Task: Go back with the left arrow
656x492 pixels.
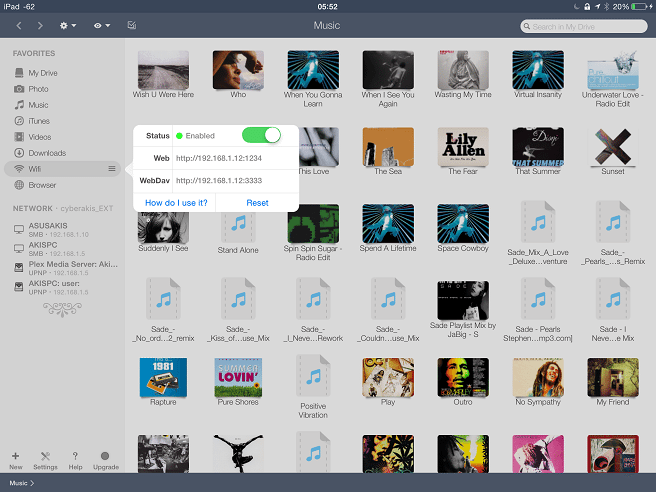Action: tap(19, 26)
